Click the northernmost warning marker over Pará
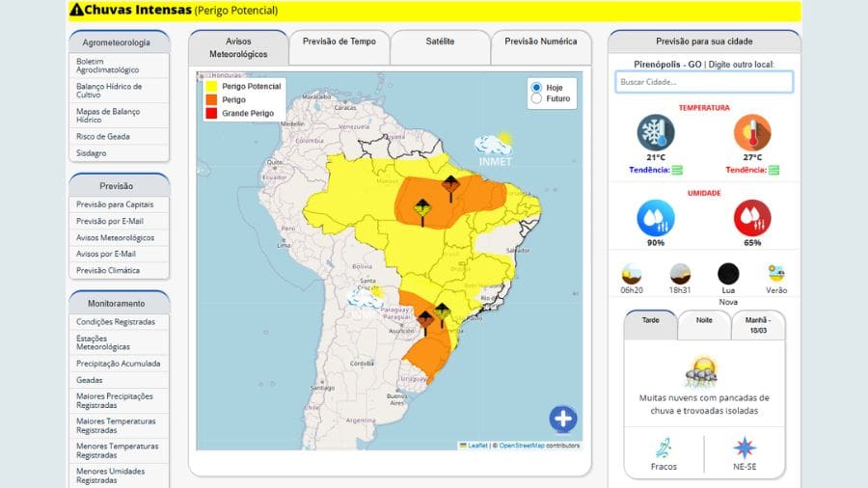Screen dimensions: 868x488 (450, 189)
